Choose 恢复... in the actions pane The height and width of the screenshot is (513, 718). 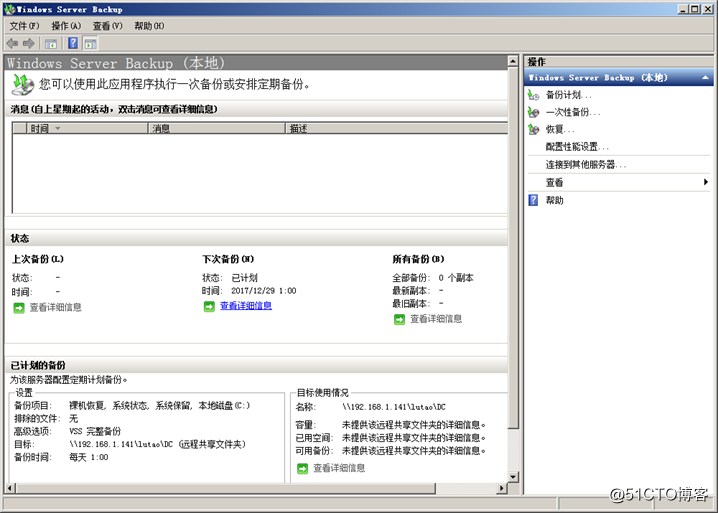(x=560, y=130)
